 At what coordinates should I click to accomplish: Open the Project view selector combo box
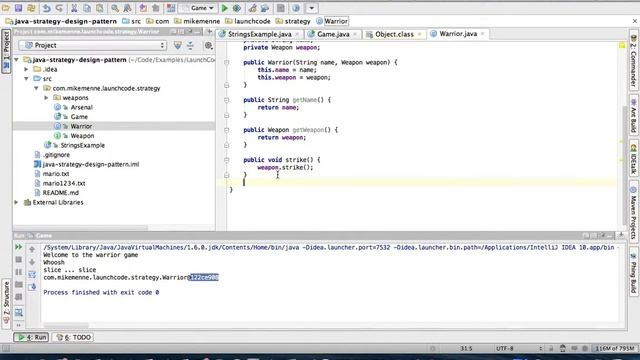point(93,45)
